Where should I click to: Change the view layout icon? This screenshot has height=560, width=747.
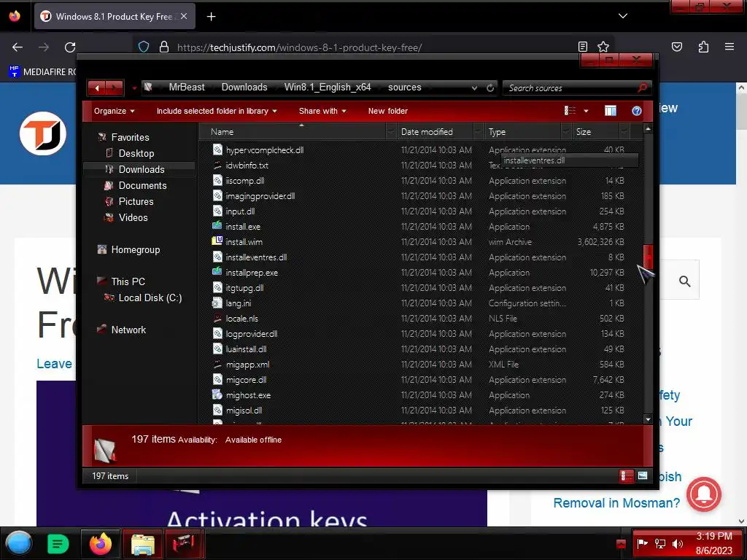[x=570, y=111]
